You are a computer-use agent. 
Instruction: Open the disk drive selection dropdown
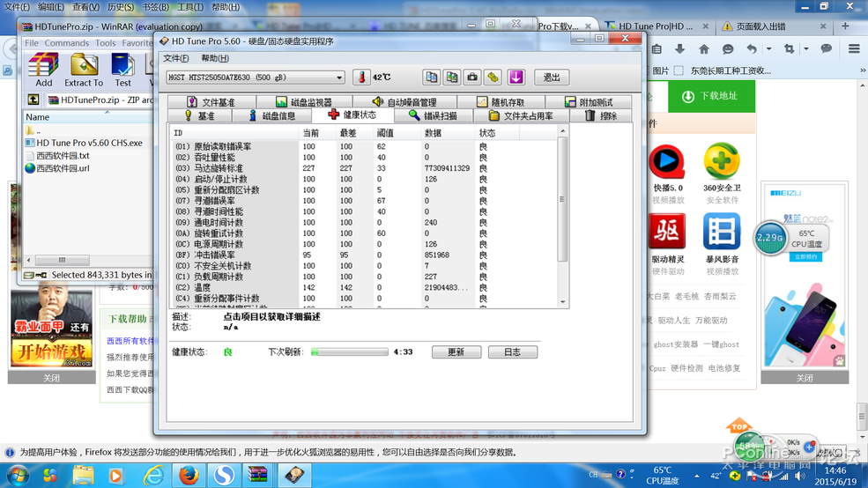pyautogui.click(x=339, y=78)
